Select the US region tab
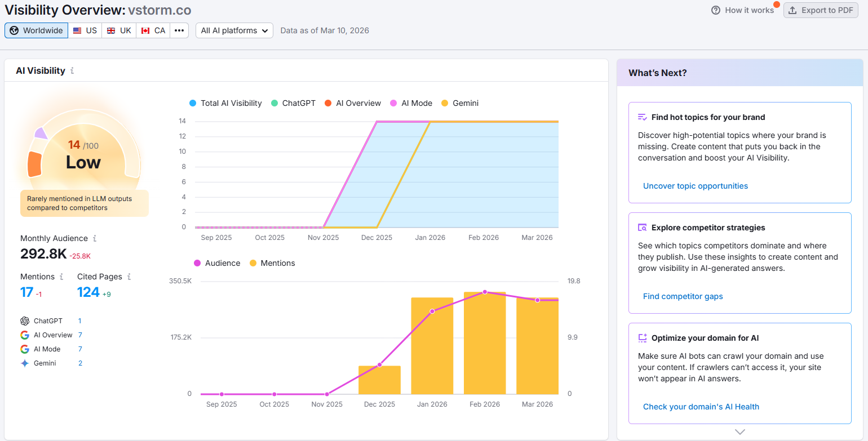868x441 pixels. pyautogui.click(x=85, y=30)
